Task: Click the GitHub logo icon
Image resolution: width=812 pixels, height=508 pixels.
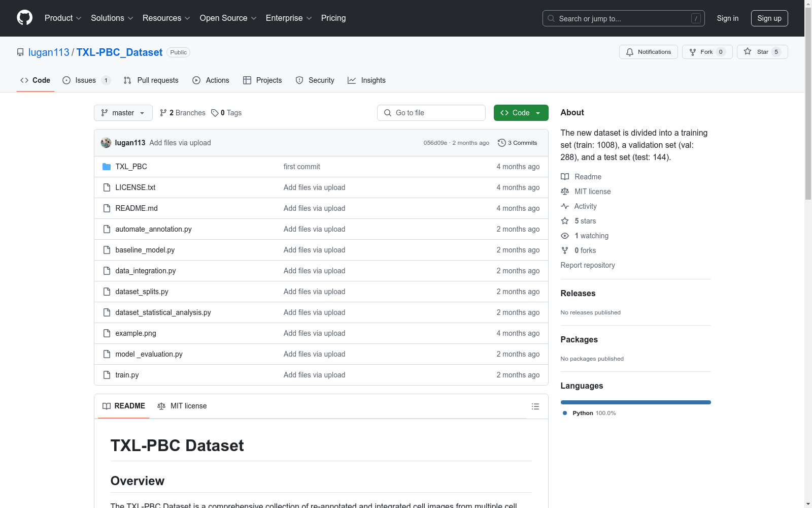Action: 24,18
